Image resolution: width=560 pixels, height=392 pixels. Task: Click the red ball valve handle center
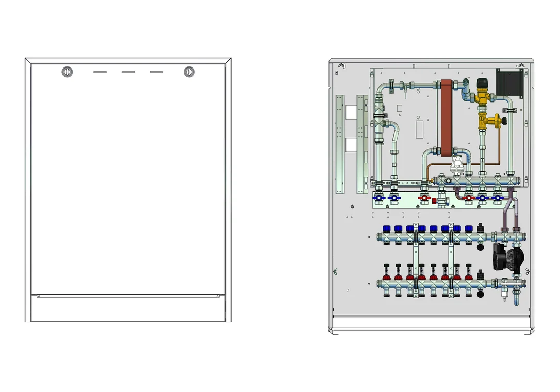tap(424, 198)
